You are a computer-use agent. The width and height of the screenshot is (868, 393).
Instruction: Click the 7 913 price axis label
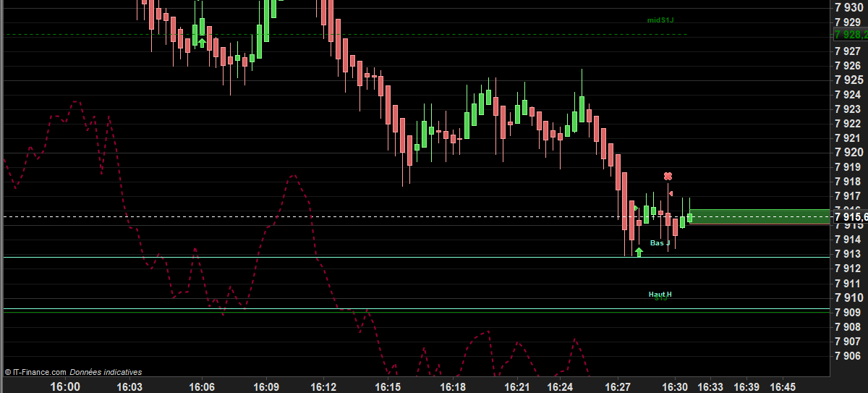(x=847, y=253)
